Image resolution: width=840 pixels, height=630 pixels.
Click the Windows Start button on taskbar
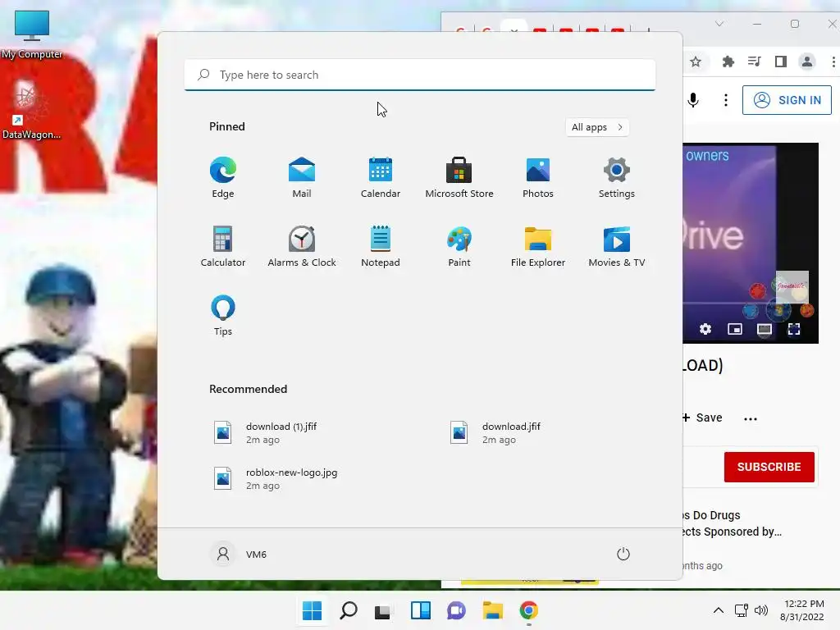pos(312,610)
